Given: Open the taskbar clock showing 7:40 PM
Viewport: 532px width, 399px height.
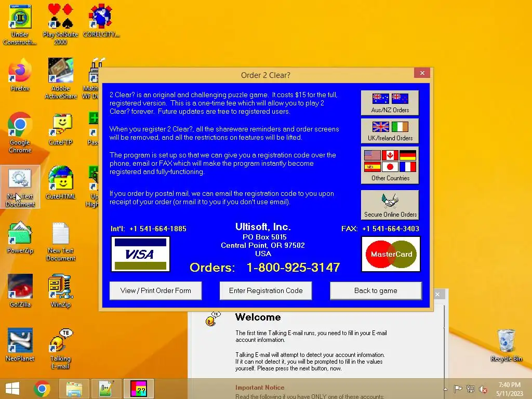Looking at the screenshot, I should coord(509,389).
